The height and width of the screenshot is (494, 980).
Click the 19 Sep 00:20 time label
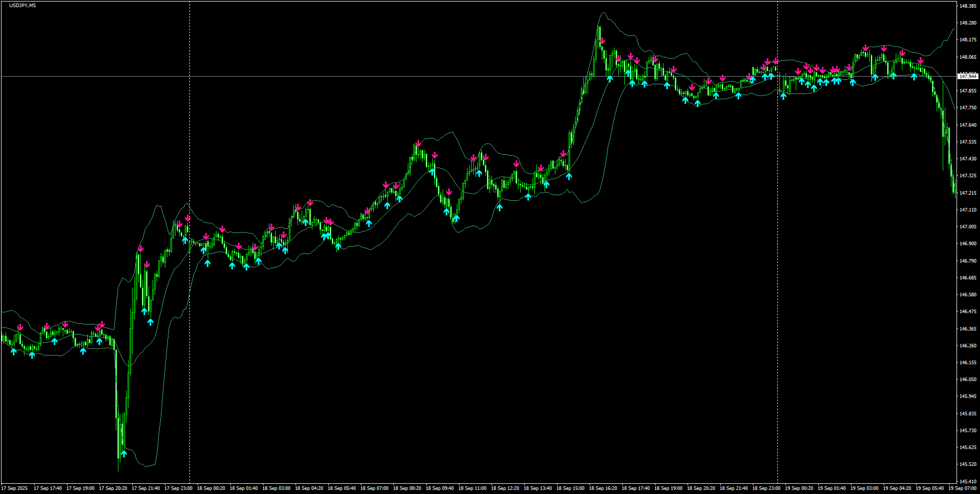[x=799, y=488]
